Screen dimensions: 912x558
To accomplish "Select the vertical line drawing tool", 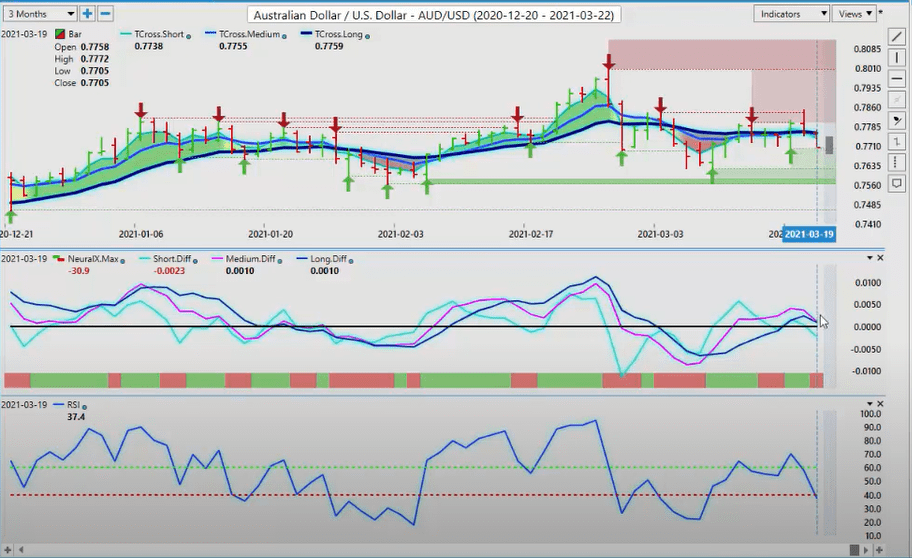I will [897, 58].
